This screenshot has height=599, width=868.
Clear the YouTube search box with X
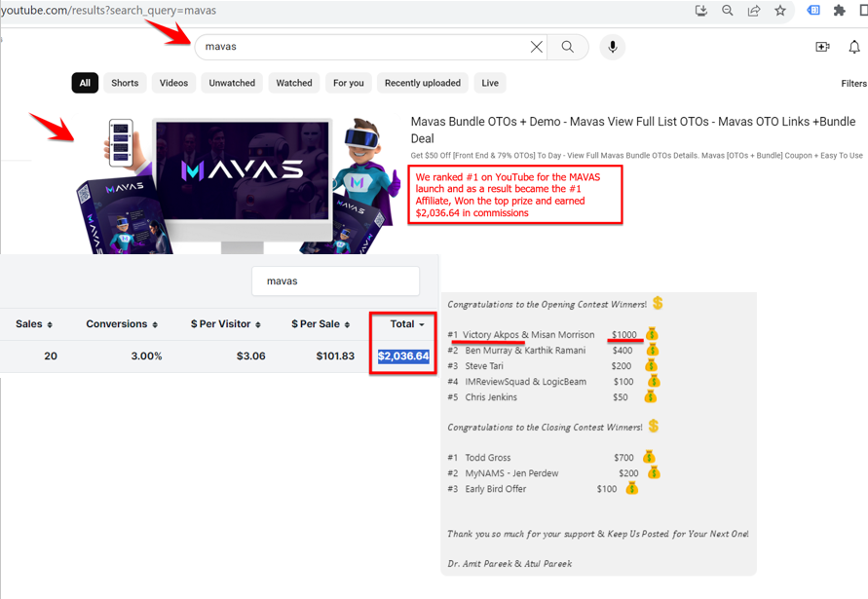[x=537, y=47]
